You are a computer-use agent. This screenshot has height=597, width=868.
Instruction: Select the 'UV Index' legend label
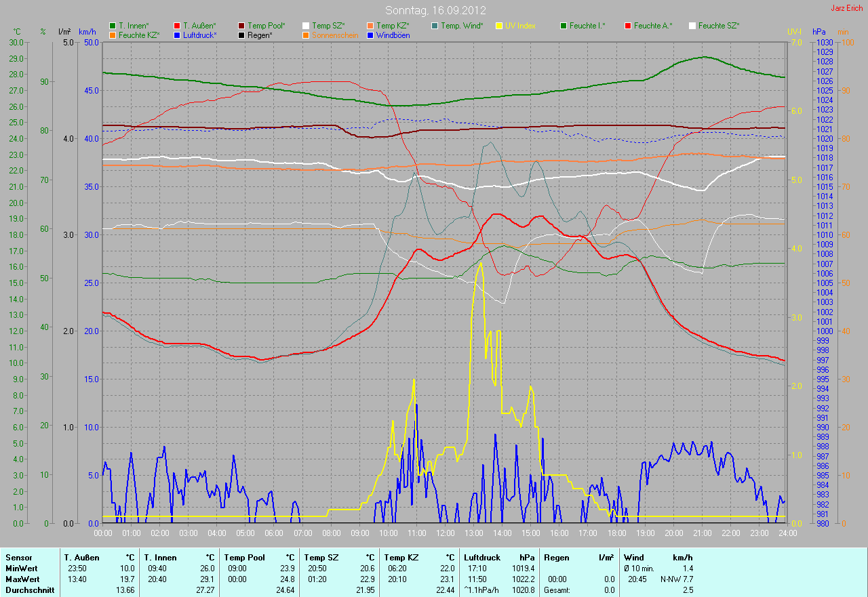click(520, 26)
